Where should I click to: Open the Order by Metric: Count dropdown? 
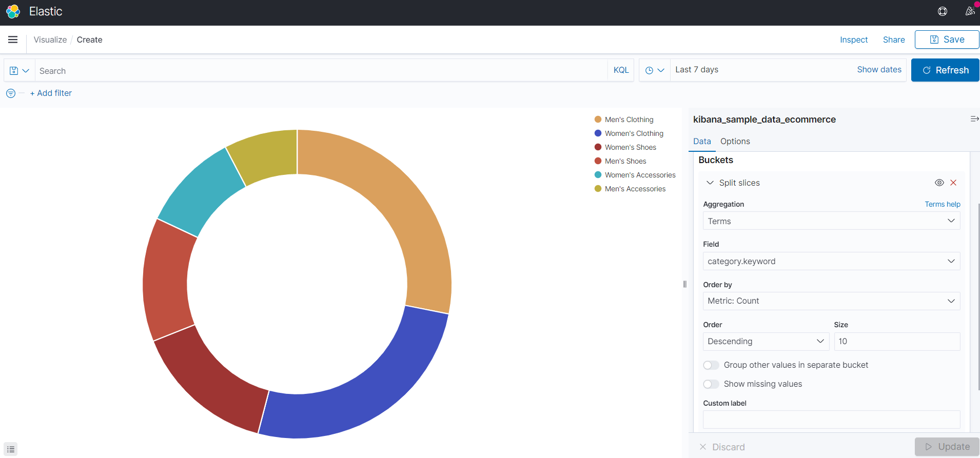point(831,301)
